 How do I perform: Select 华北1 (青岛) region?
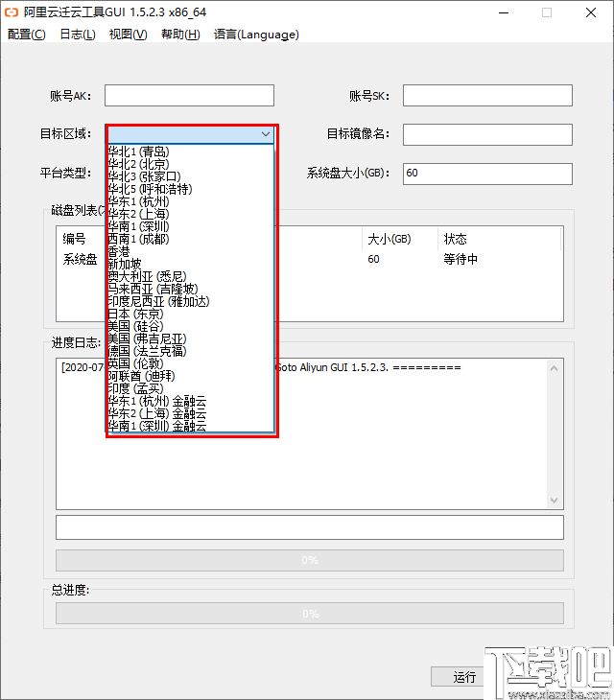click(x=190, y=152)
